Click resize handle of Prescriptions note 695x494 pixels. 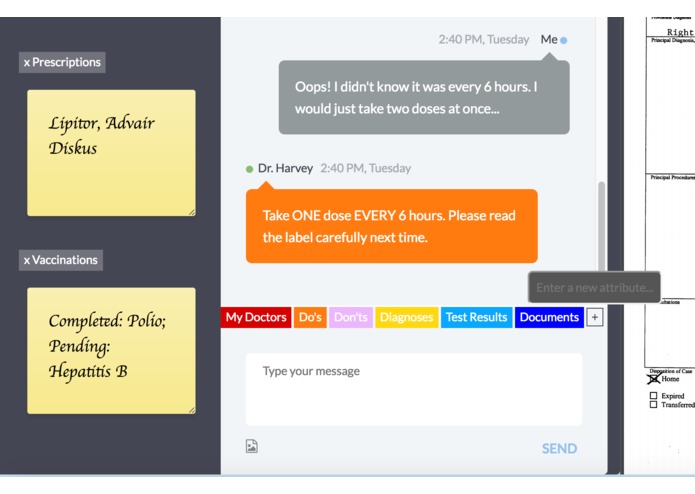point(192,213)
